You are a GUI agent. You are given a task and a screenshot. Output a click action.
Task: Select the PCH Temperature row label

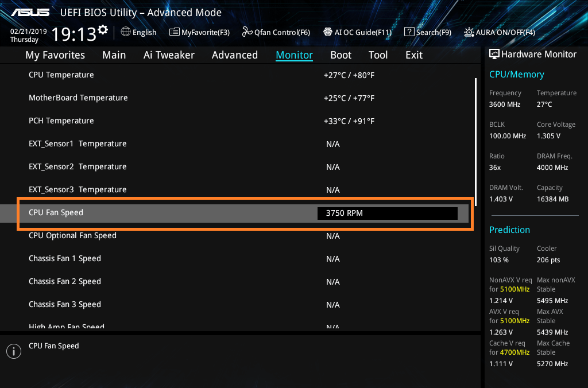coord(61,121)
